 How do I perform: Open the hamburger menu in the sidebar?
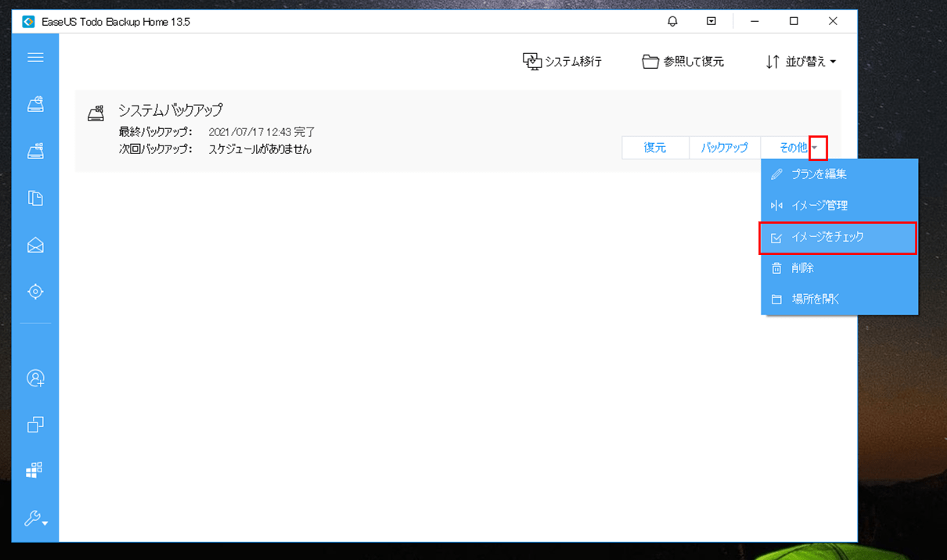tap(35, 57)
